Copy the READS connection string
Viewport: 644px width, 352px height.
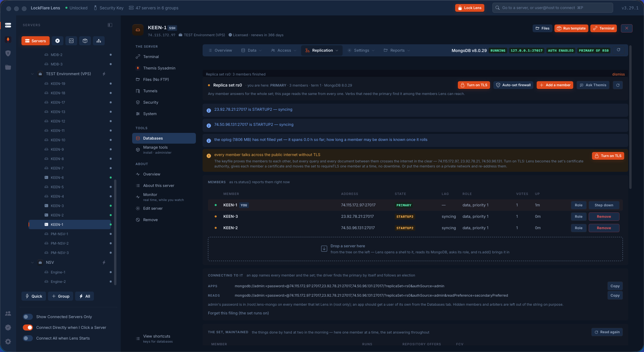point(615,295)
